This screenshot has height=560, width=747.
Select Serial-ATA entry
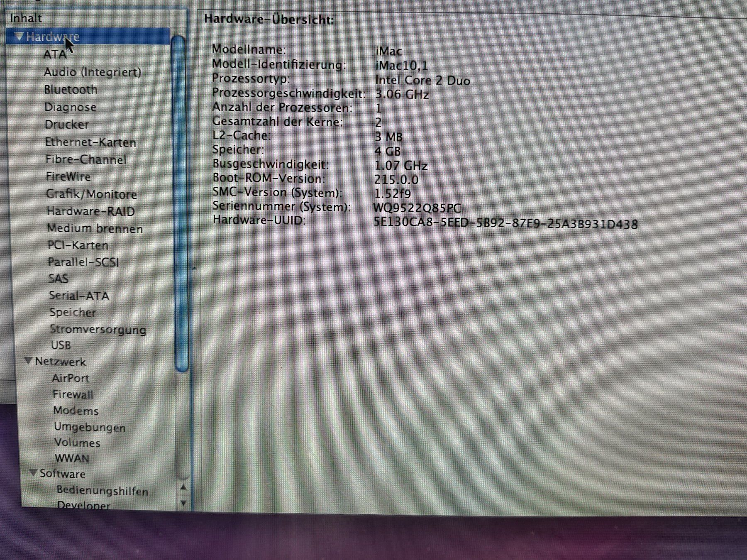click(x=79, y=296)
